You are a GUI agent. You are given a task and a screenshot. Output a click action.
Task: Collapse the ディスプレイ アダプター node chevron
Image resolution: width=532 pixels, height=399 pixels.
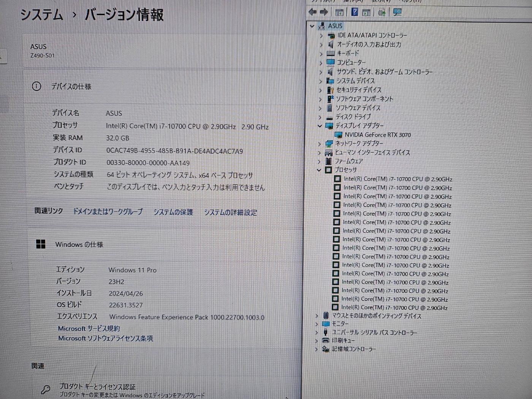[320, 126]
